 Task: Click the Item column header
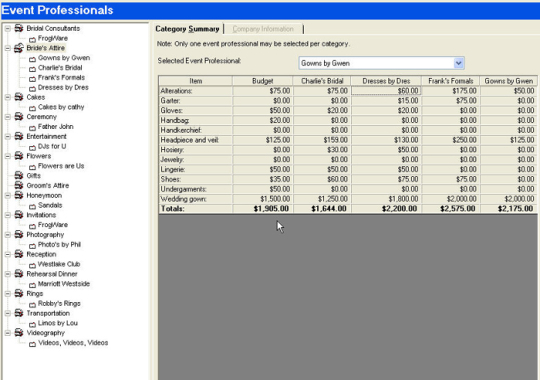click(196, 81)
